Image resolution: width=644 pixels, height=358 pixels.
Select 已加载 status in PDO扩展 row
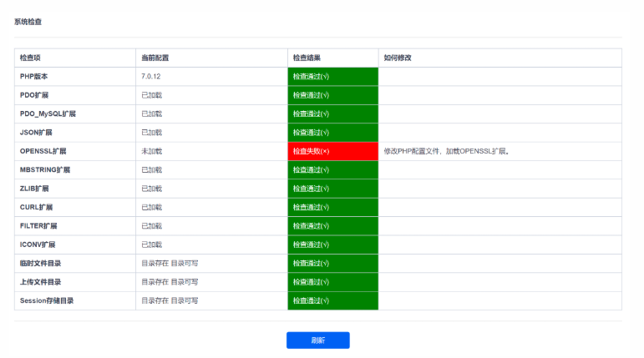click(151, 95)
